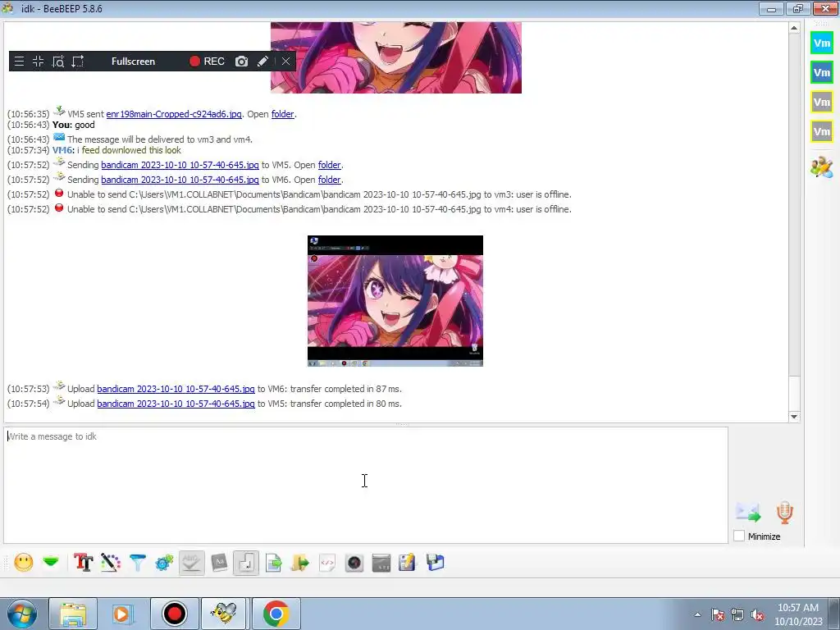Select the gray Vm avatar directly below dark-blue one

pyautogui.click(x=822, y=103)
